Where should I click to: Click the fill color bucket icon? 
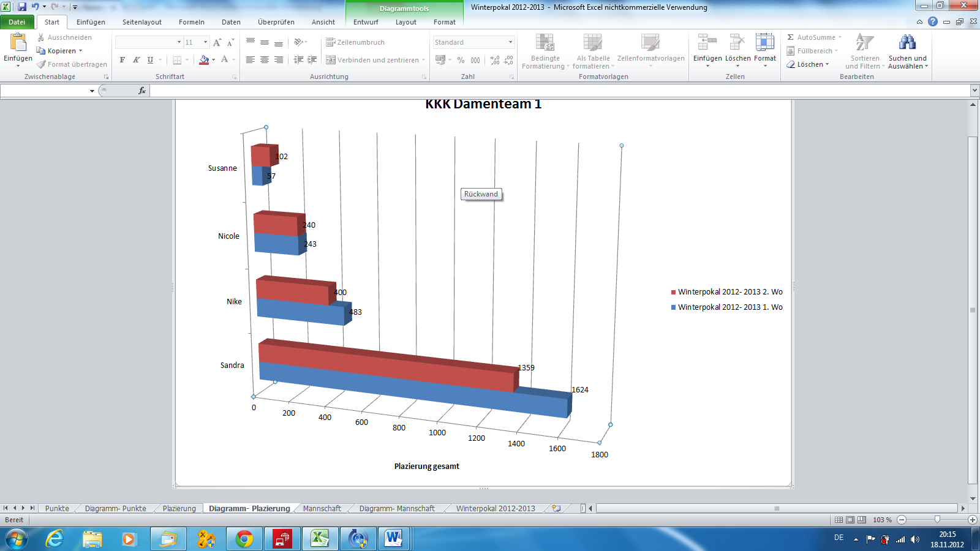pyautogui.click(x=205, y=60)
